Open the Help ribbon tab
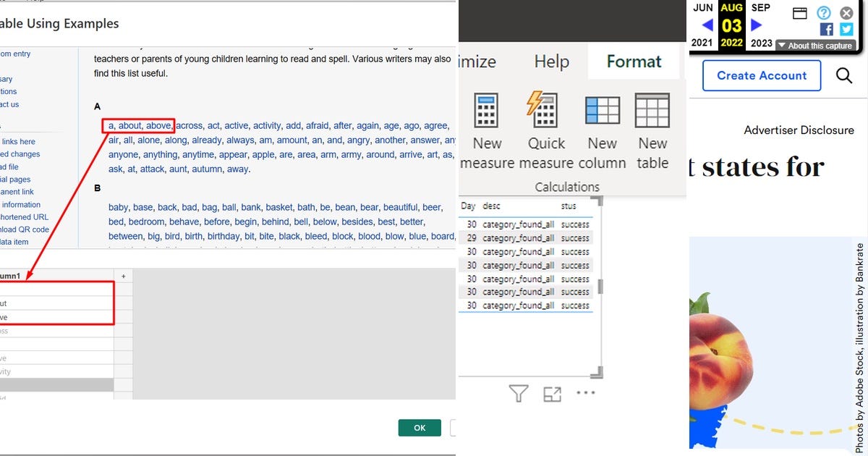This screenshot has width=868, height=456. [551, 62]
